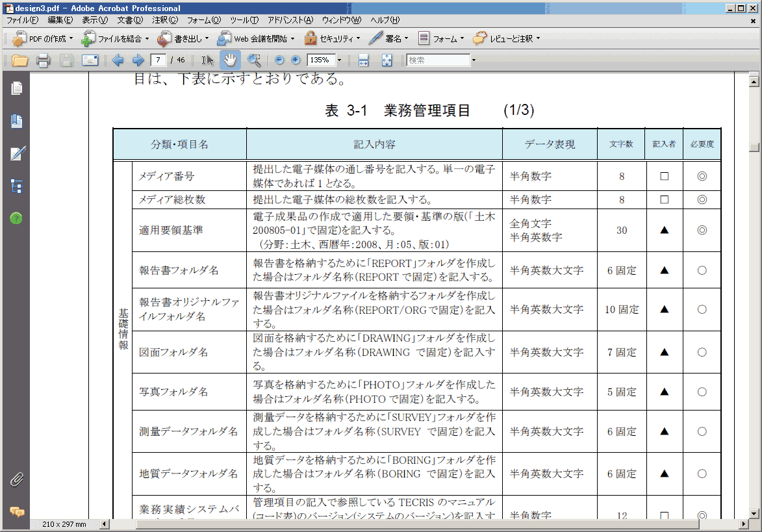This screenshot has height=532, width=762.
Task: Click the 135% zoom value field
Action: (x=321, y=60)
